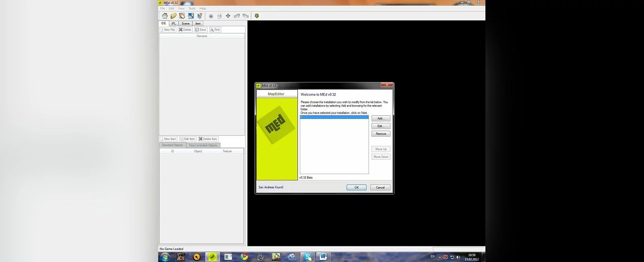Click the Move Up button
The width and height of the screenshot is (644, 262).
click(x=381, y=149)
